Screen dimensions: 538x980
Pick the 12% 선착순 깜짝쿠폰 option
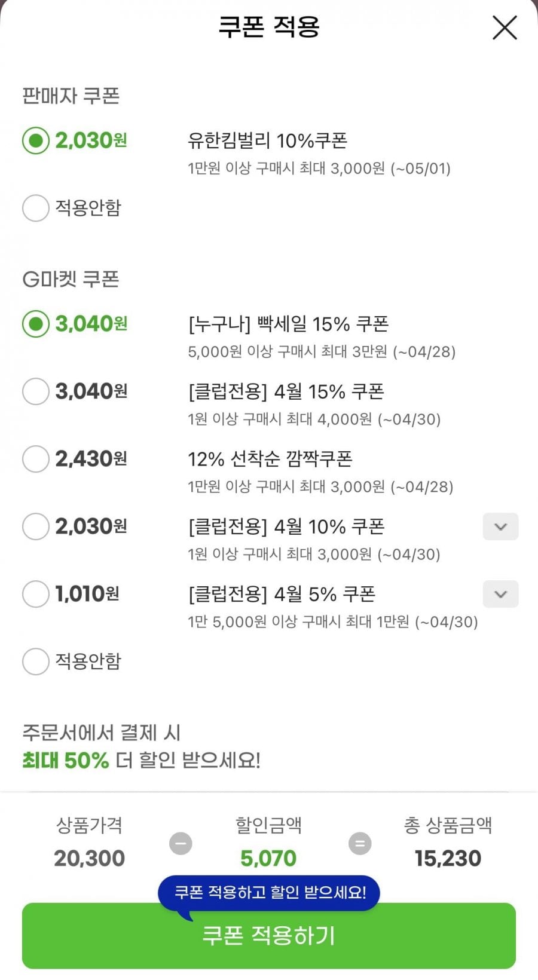(36, 459)
